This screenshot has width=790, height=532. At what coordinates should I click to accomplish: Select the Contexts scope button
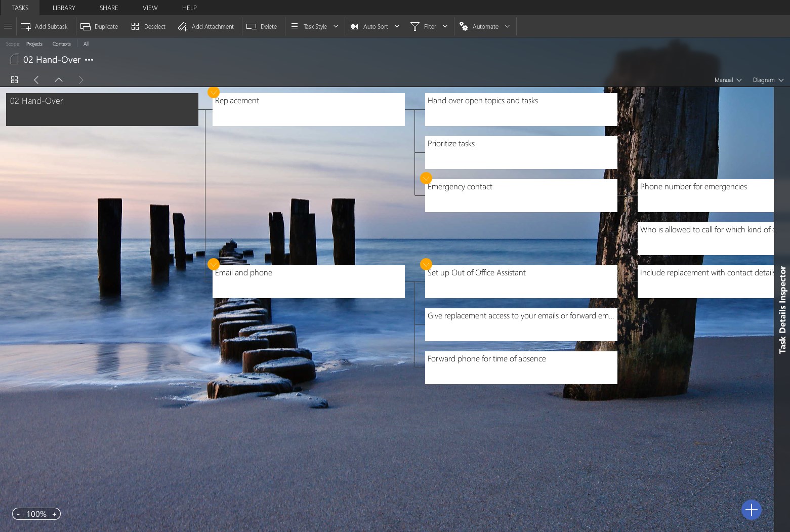[x=61, y=44]
